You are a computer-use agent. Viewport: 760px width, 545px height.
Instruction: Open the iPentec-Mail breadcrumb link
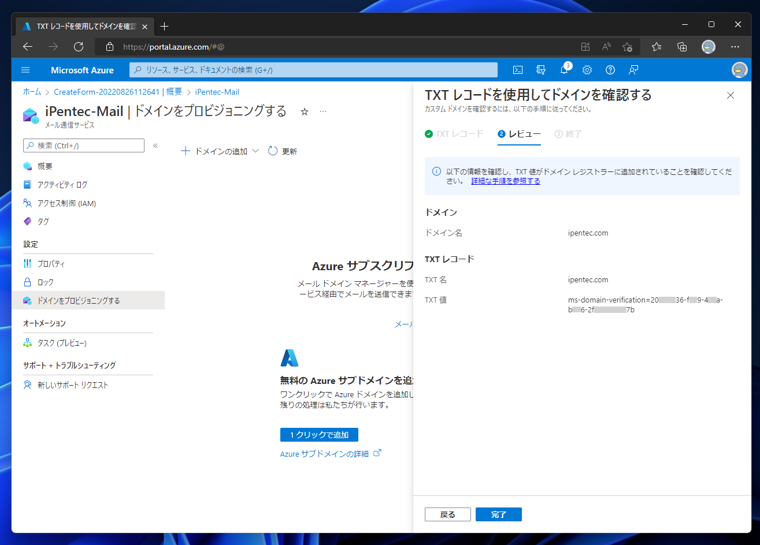(217, 92)
